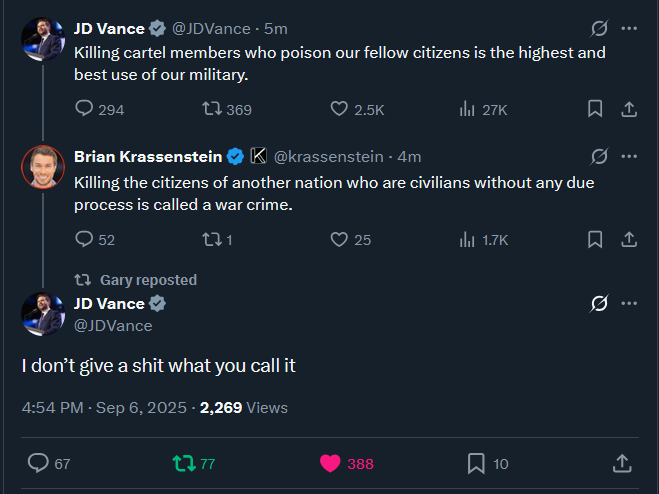Unlike the main tweet with 388 likes
The image size is (659, 494).
pyautogui.click(x=330, y=463)
